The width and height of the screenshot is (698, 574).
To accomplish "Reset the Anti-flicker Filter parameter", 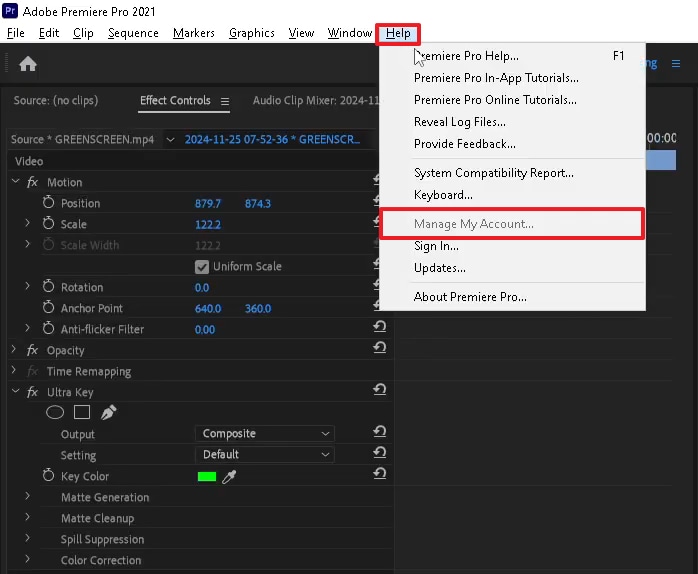I will (x=380, y=326).
